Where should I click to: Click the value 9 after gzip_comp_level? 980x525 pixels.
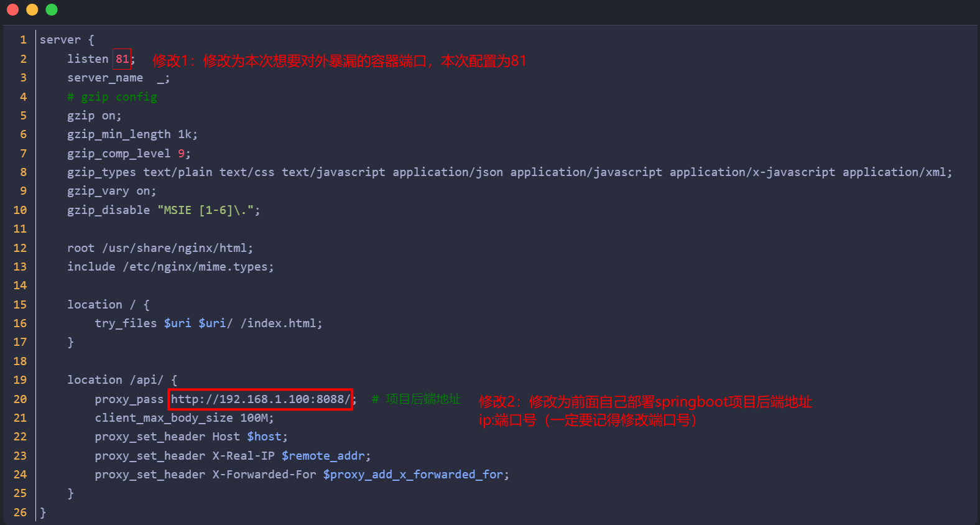[182, 153]
